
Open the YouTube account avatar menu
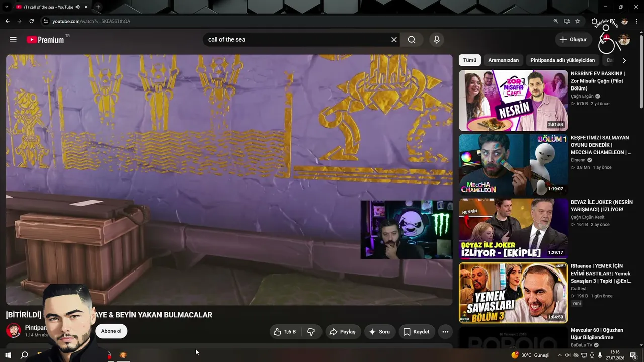pyautogui.click(x=624, y=40)
